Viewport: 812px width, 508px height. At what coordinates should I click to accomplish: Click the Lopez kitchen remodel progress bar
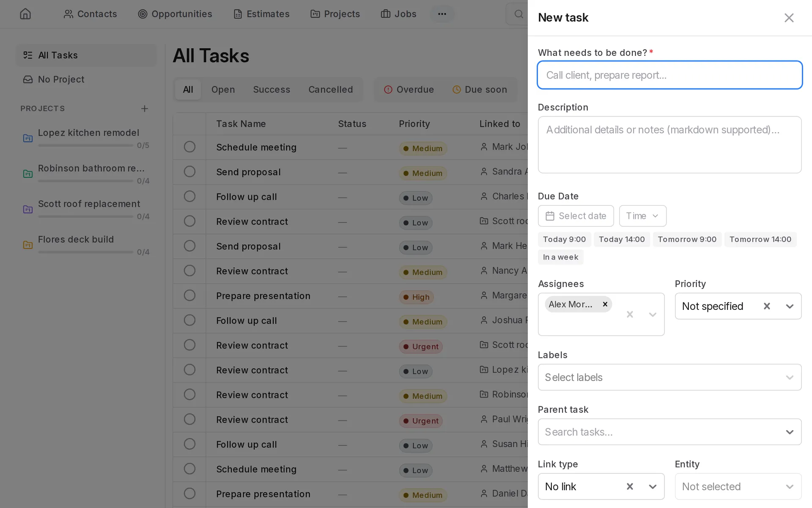coord(85,145)
